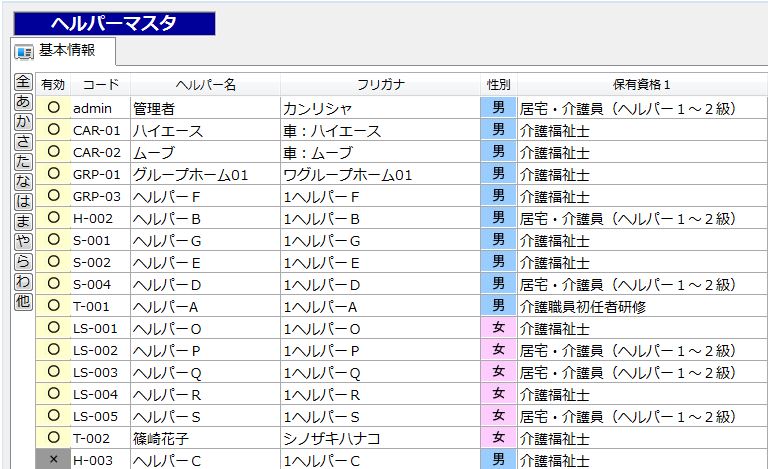Open the 基本情報 tab

pyautogui.click(x=64, y=51)
